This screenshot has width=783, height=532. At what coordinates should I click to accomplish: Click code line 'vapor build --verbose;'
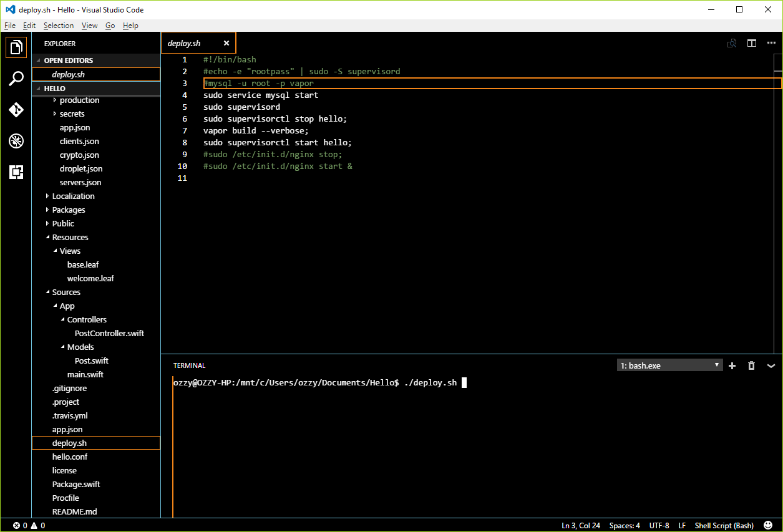256,130
